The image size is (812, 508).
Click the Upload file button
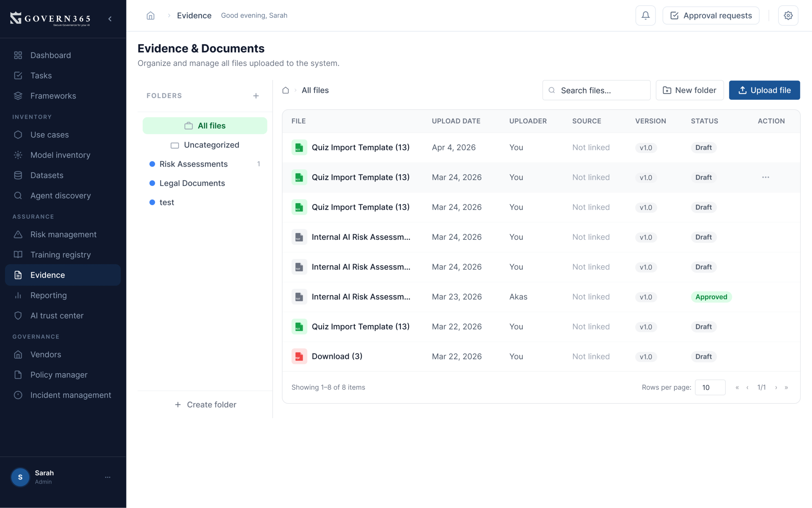tap(764, 90)
